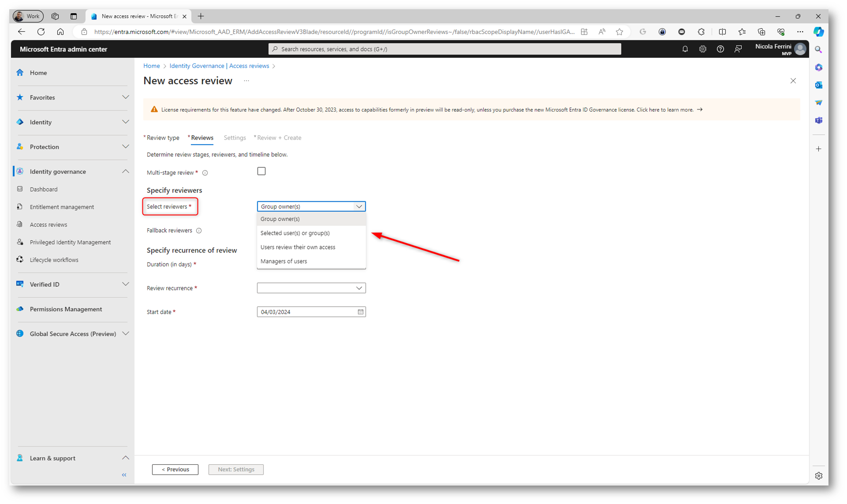The image size is (847, 504).
Task: Click the Global Secure Access globe icon
Action: tap(20, 334)
